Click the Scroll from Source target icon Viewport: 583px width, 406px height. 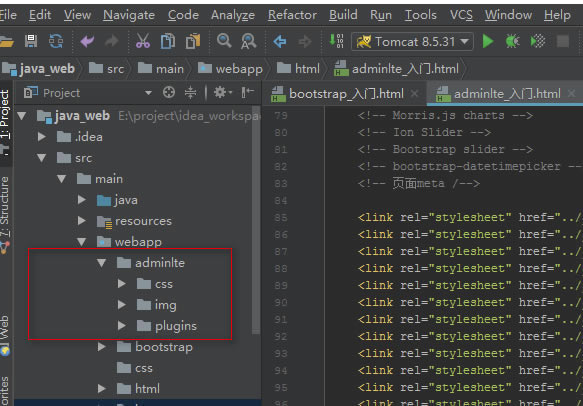[x=169, y=92]
